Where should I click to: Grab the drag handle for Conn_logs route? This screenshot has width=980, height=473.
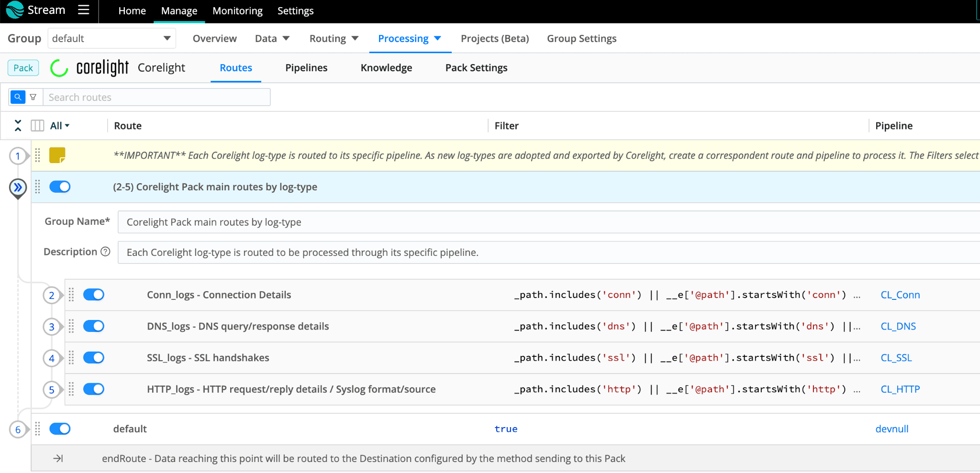tap(71, 295)
